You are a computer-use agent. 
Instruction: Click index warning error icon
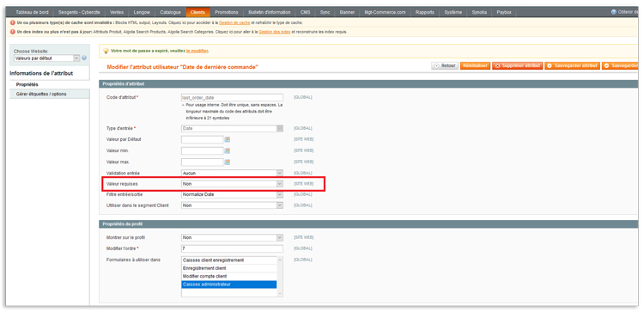click(13, 32)
